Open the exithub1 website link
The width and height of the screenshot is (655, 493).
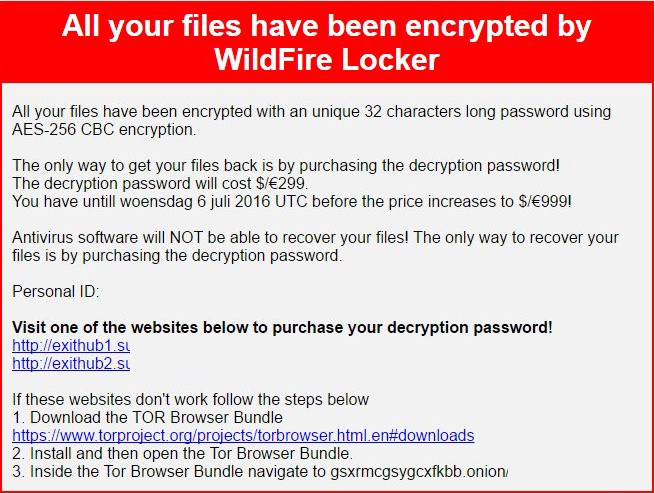click(x=71, y=346)
